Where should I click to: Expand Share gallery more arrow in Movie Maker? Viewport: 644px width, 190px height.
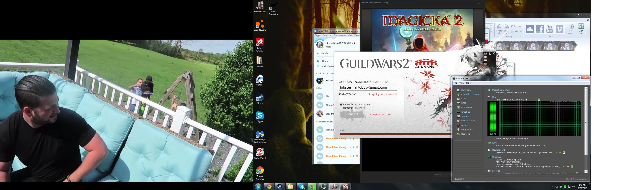click(x=566, y=33)
